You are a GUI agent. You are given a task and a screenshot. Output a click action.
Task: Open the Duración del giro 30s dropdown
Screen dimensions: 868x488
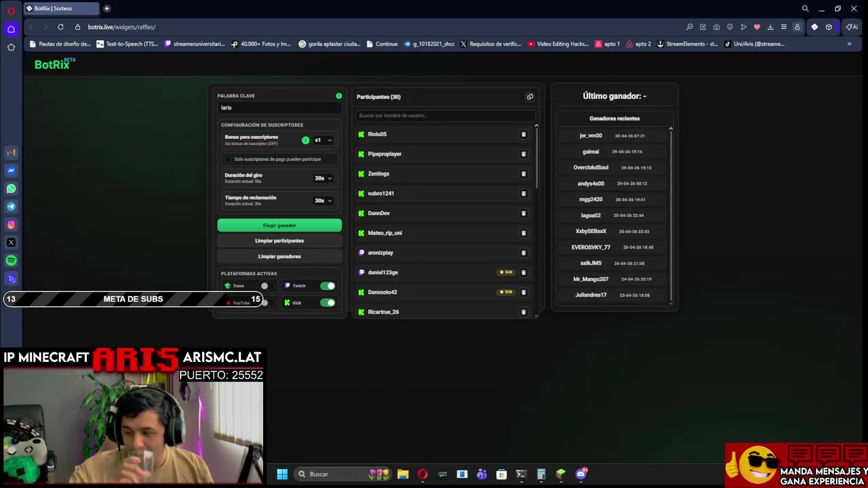pos(323,178)
